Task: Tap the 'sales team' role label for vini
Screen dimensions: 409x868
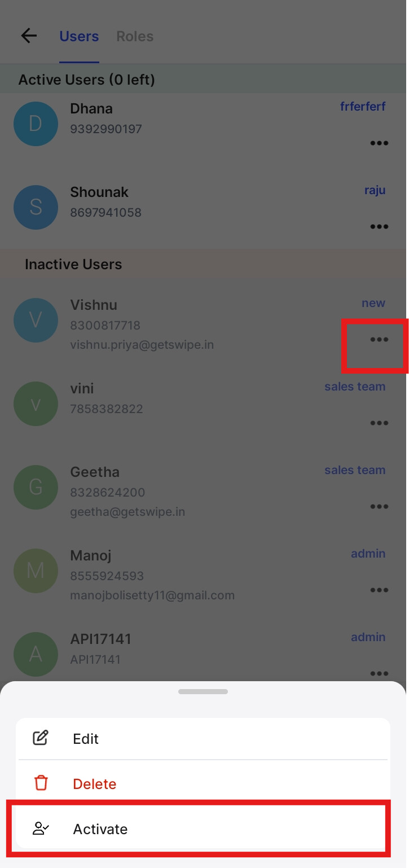Action: pyautogui.click(x=355, y=387)
